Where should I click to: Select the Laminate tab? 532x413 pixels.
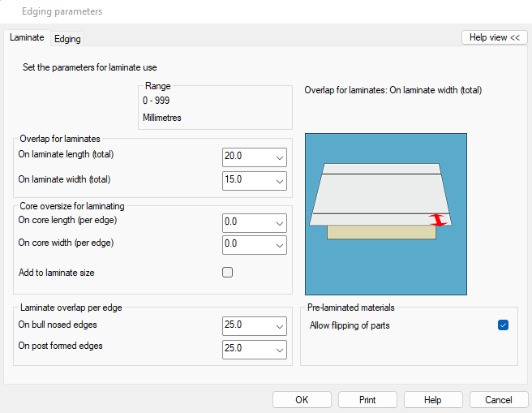click(27, 37)
